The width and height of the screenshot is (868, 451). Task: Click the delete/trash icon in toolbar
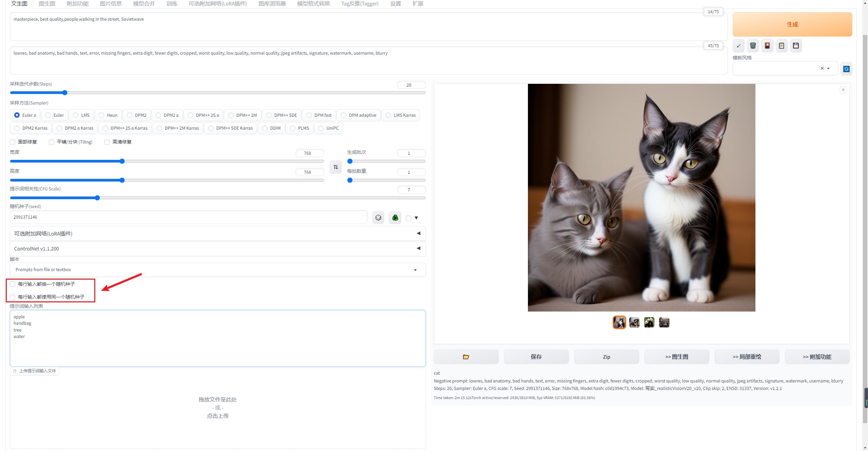pos(753,45)
